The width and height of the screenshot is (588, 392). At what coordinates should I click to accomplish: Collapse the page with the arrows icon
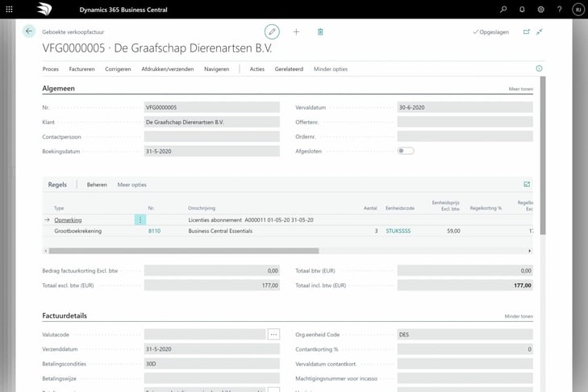click(540, 32)
